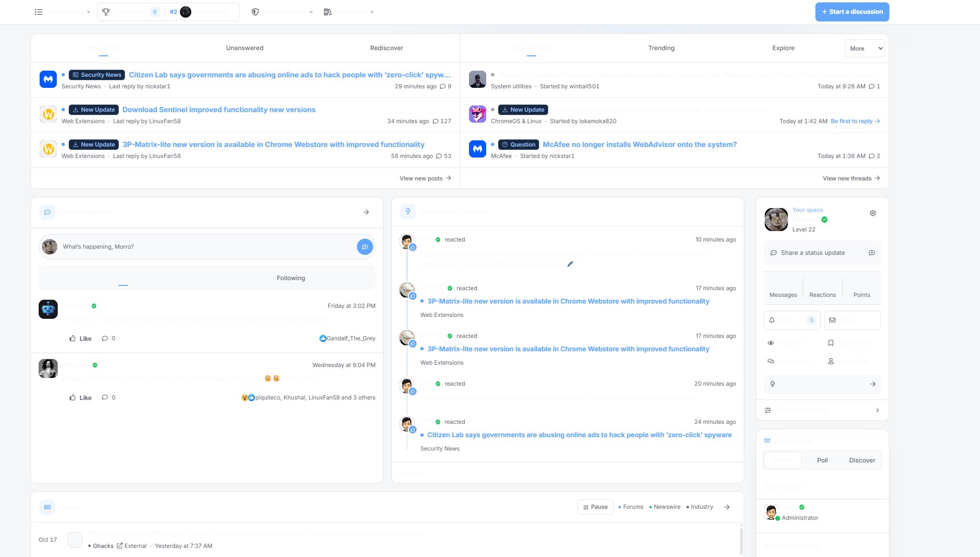Open Download Sentinel improved functionality thread

219,109
